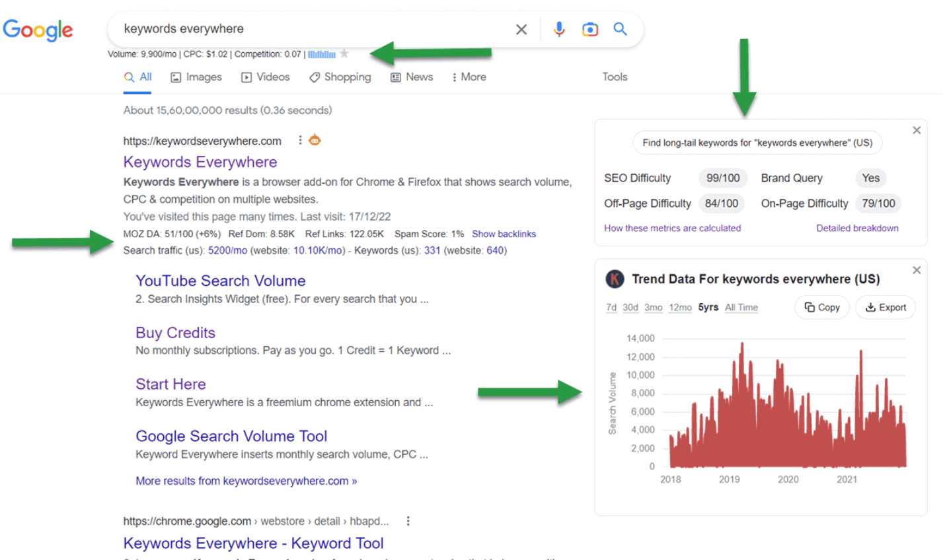Viewport: 943px width, 560px height.
Task: Open Keywords Everywhere - Keyword Tool result
Action: pyautogui.click(x=253, y=543)
